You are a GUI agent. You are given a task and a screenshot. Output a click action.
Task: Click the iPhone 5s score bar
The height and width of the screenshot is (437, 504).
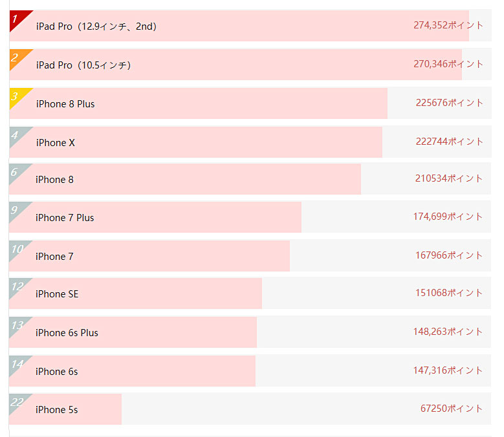coord(65,409)
